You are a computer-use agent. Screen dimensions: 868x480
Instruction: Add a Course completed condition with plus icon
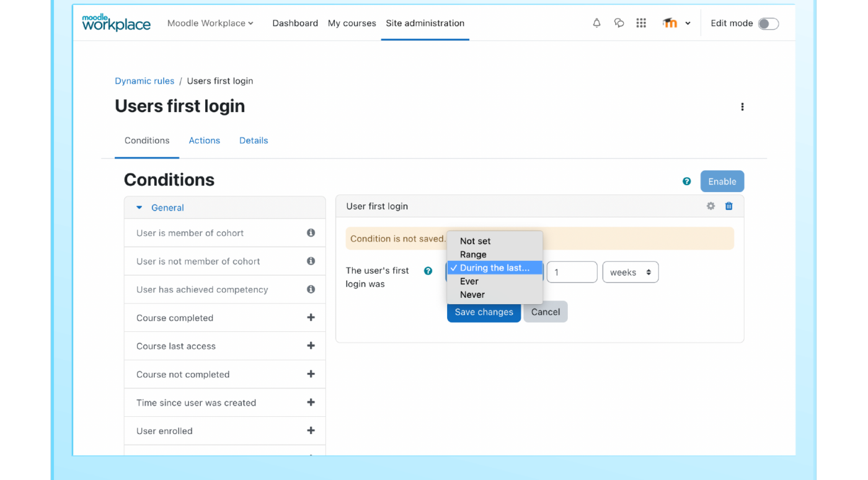pos(311,317)
